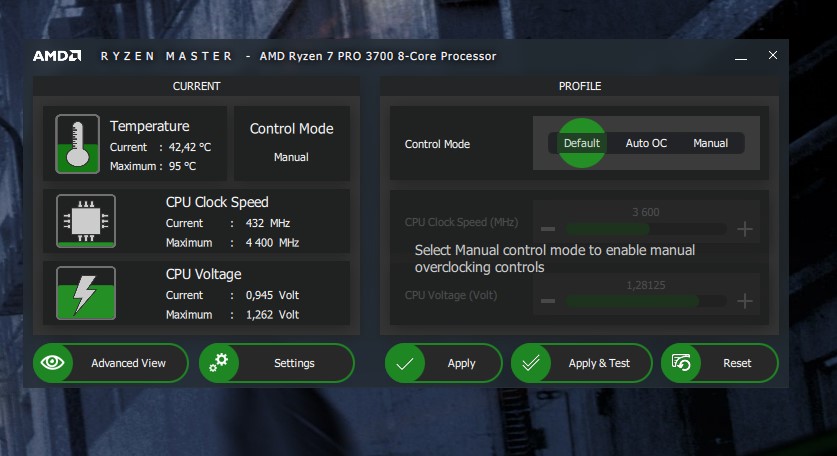Close the Ryzen Master window
Screen dimensions: 837x456
773,55
